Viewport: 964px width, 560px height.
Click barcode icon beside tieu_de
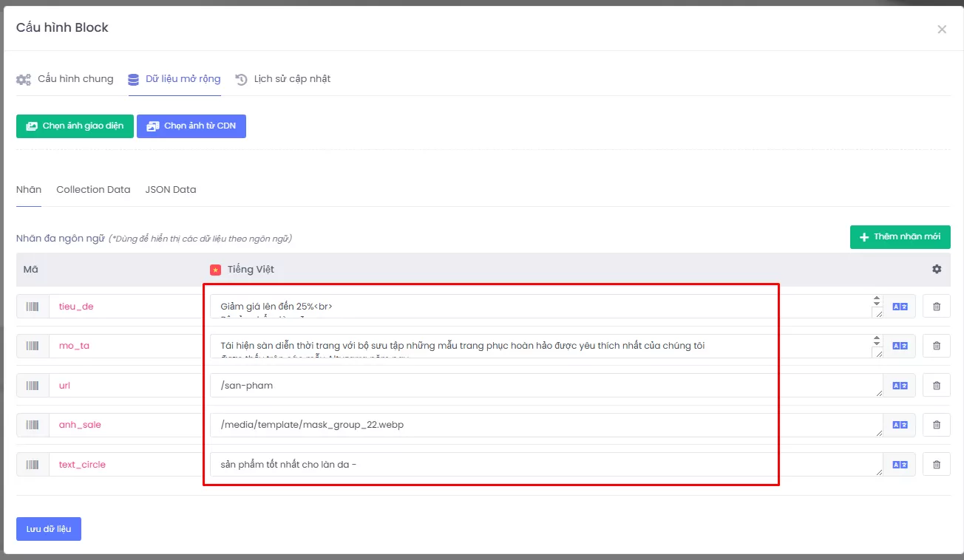click(x=33, y=307)
